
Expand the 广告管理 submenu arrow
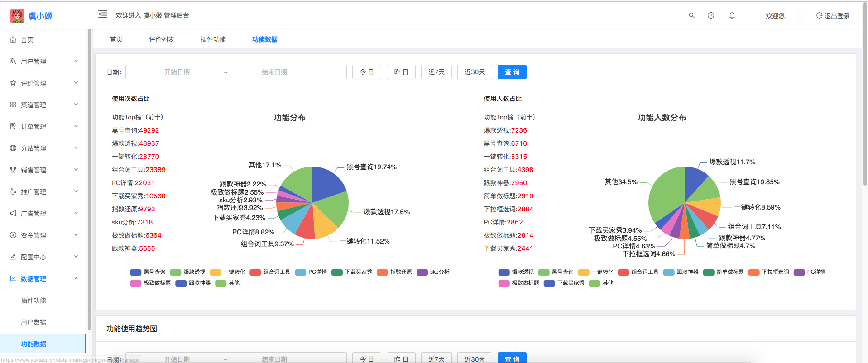click(x=76, y=213)
